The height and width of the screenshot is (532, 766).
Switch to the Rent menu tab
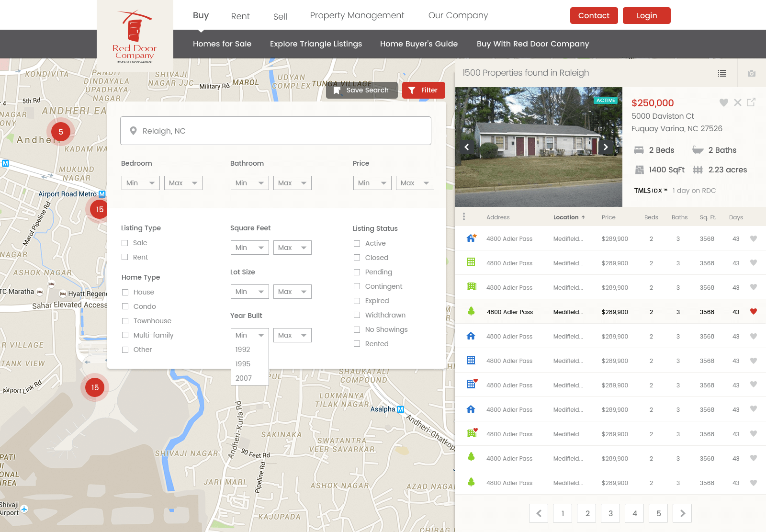[x=240, y=16]
